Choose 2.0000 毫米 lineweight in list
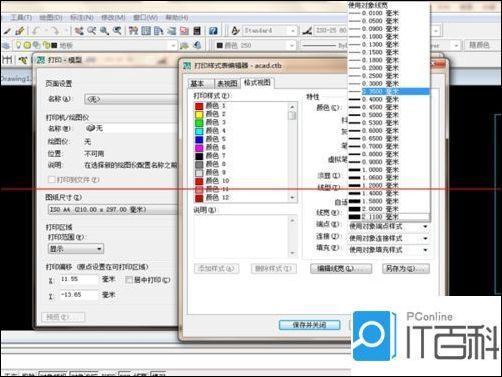The height and width of the screenshot is (377, 502). click(x=389, y=209)
